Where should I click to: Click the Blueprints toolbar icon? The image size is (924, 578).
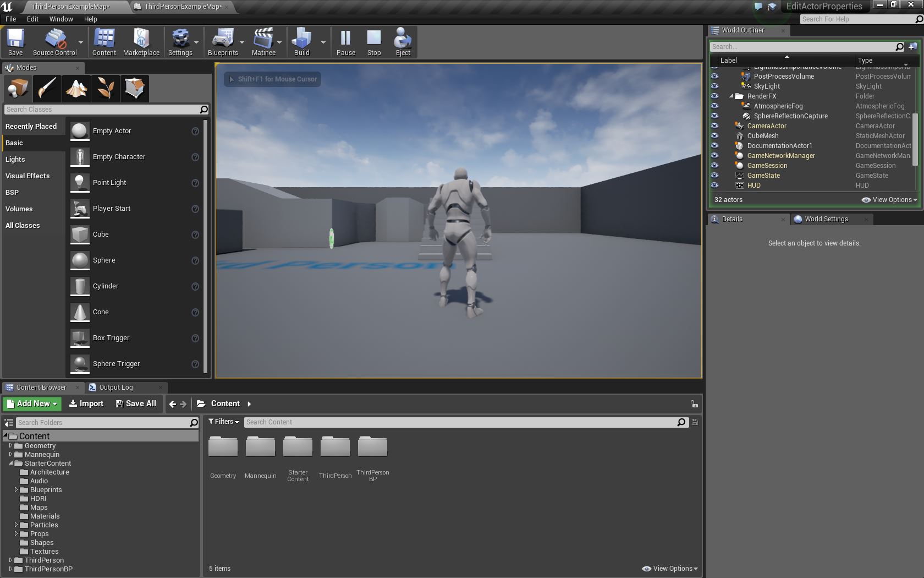(223, 42)
